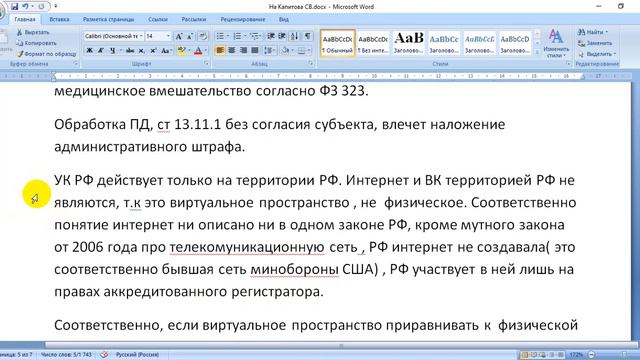Open the font size 14 dropdown

pos(168,36)
